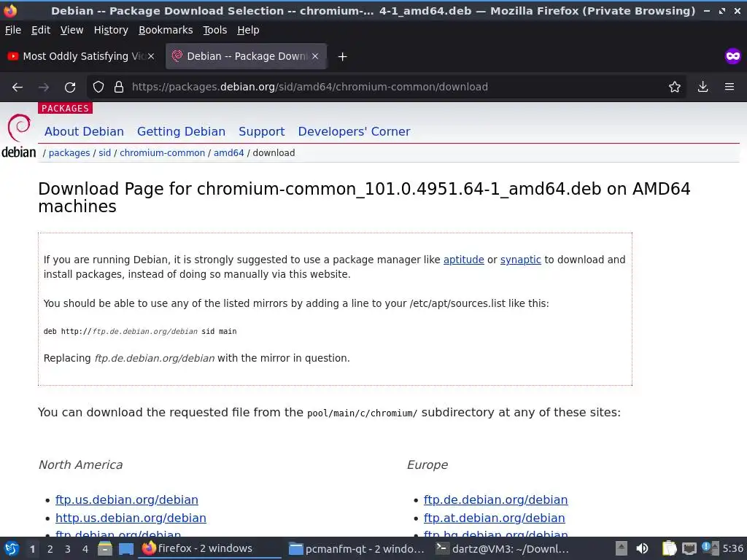
Task: Click the 'North America' section label
Action: click(x=80, y=464)
